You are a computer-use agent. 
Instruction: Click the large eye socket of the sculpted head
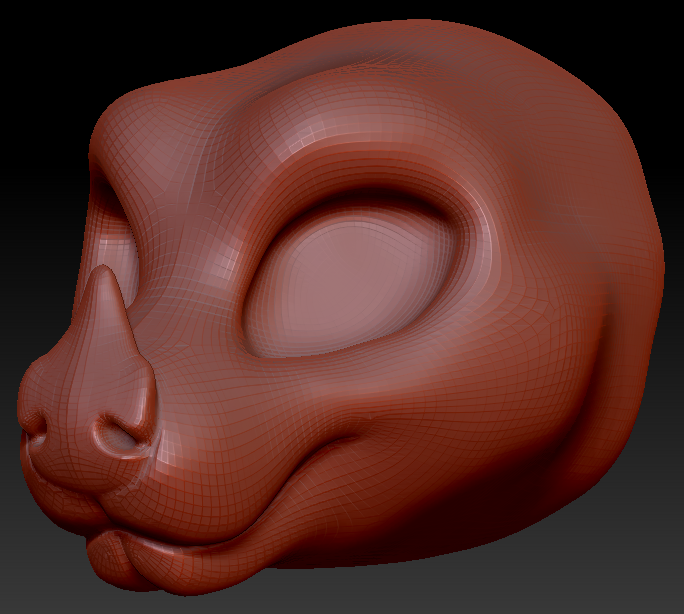point(349,279)
